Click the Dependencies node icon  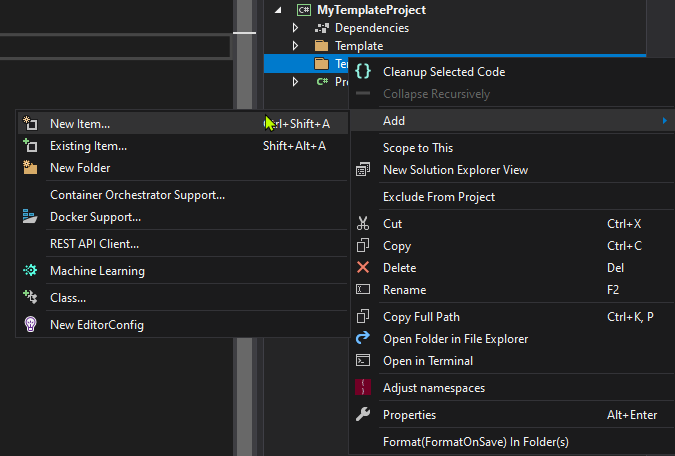pos(322,28)
